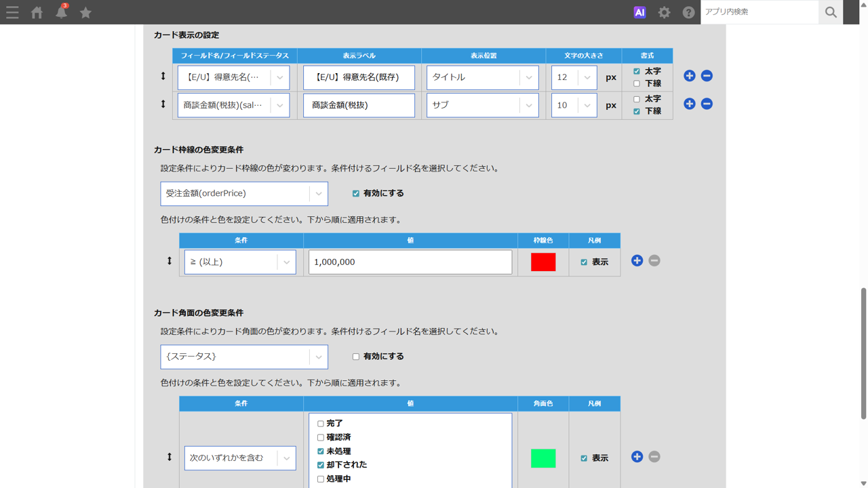Open サブ display position dropdown
Screen dimensions: 868x488
point(483,105)
